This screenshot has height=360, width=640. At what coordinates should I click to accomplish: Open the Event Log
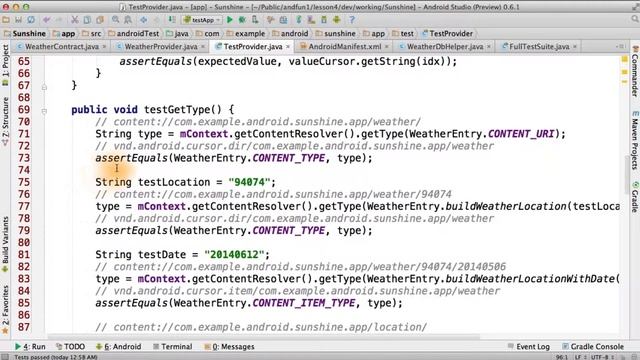(x=529, y=347)
